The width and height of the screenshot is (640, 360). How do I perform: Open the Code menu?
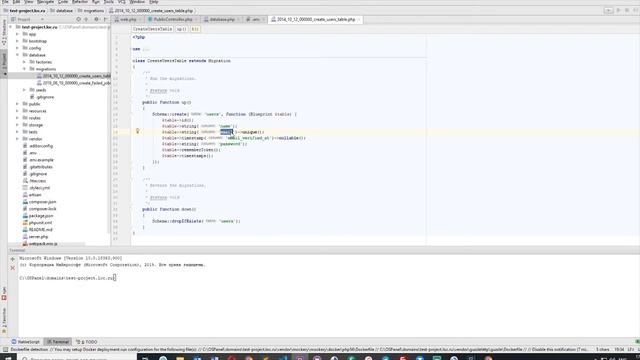tap(63, 2)
